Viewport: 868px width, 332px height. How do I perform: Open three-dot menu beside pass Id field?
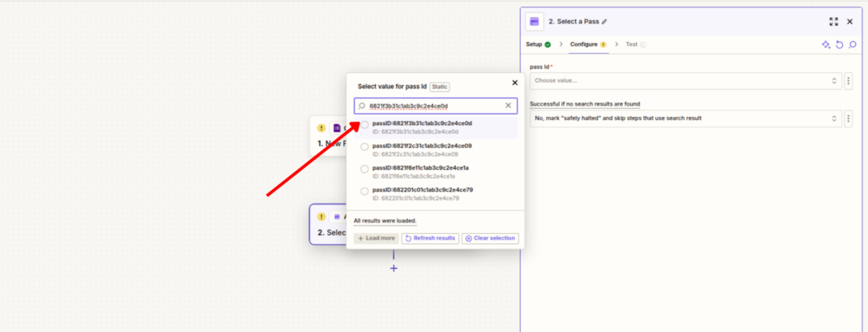point(848,81)
